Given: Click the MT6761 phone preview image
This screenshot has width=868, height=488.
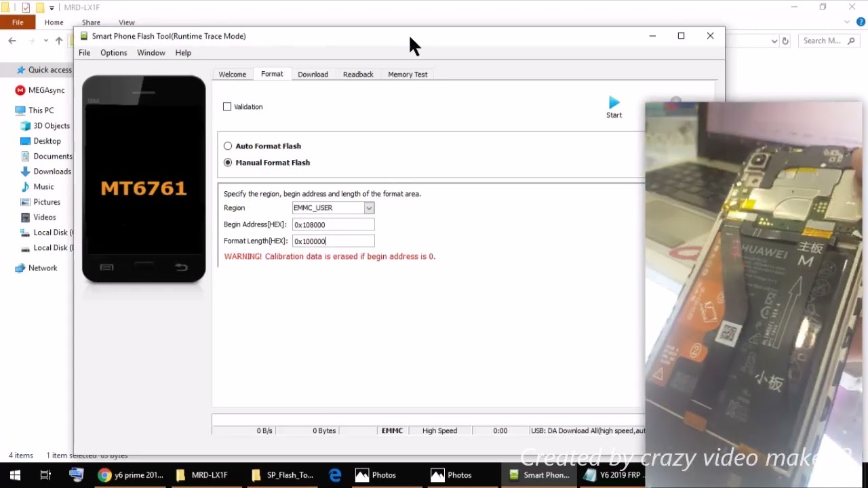Looking at the screenshot, I should click(x=144, y=179).
